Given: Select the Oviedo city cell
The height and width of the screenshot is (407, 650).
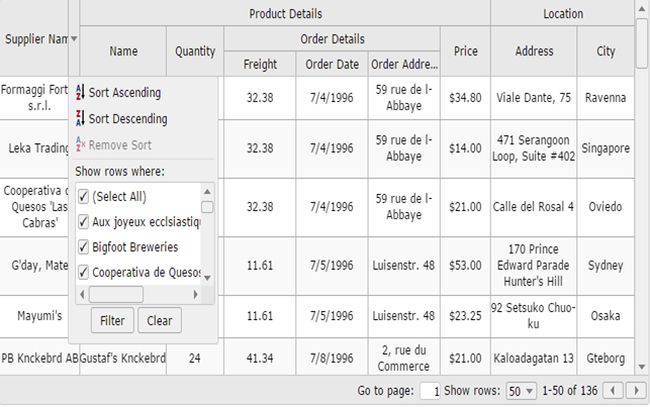Looking at the screenshot, I should coord(606,207).
